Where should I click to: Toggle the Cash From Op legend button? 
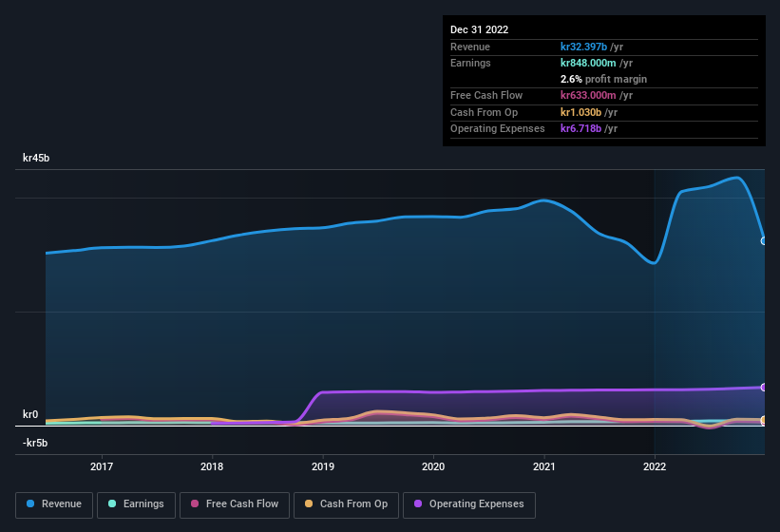pos(346,505)
